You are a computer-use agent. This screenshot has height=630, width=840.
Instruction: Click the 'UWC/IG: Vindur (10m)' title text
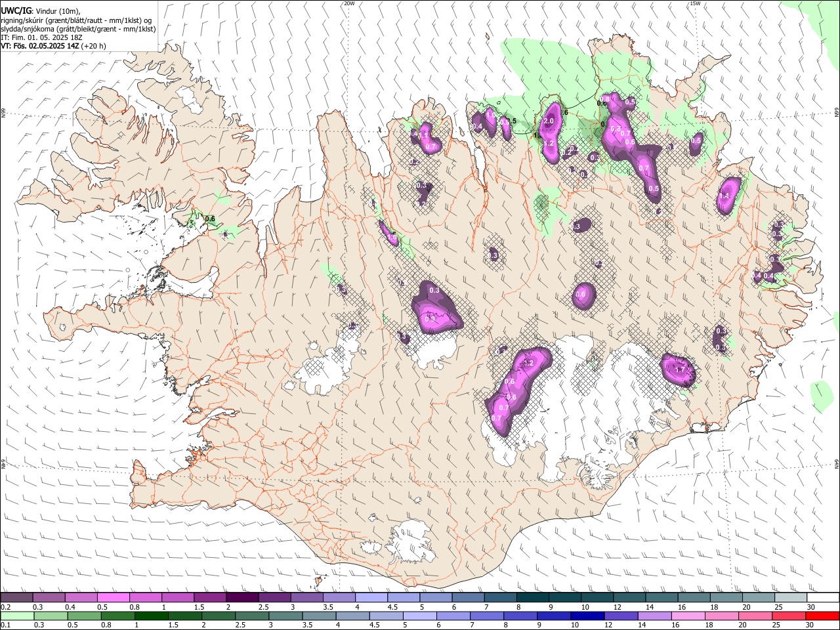coord(40,11)
